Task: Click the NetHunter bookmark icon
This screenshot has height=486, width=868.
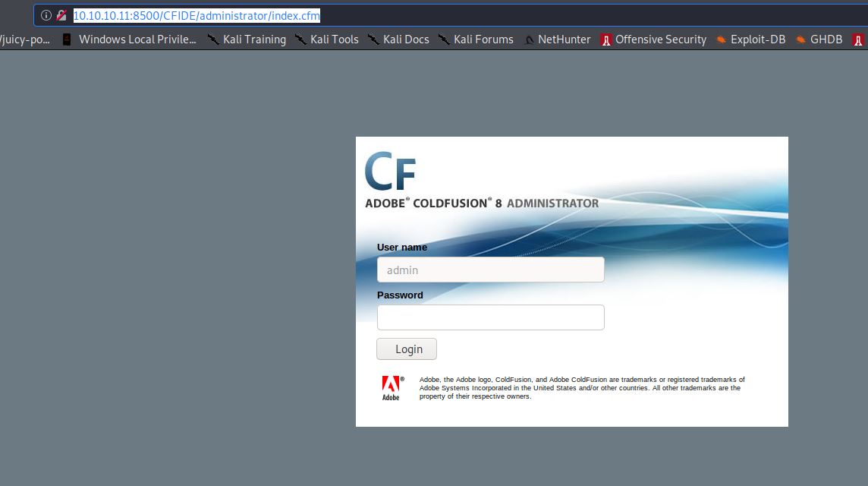Action: tap(529, 40)
